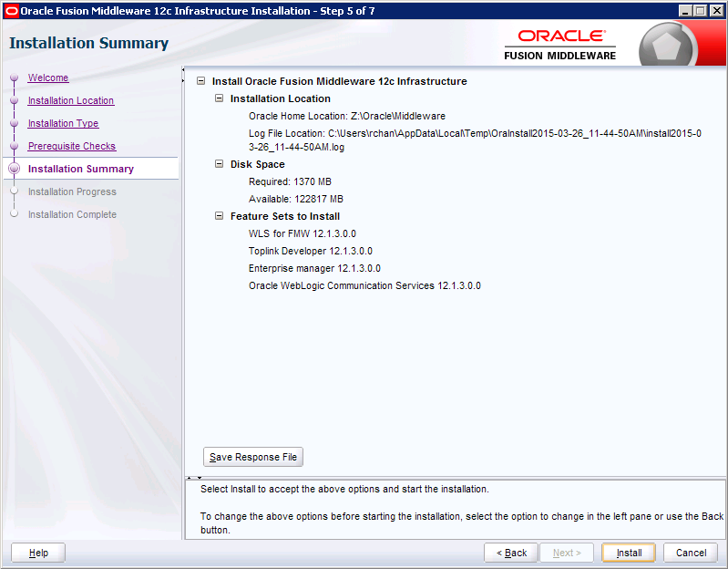This screenshot has height=569, width=728.
Task: Select the Log File Location row
Action: pyautogui.click(x=475, y=140)
